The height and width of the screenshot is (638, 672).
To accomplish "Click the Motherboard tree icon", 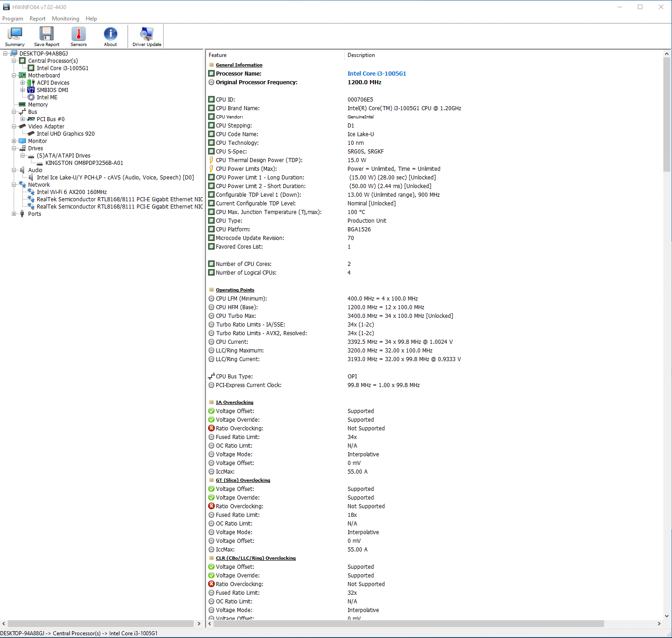I will pyautogui.click(x=22, y=75).
